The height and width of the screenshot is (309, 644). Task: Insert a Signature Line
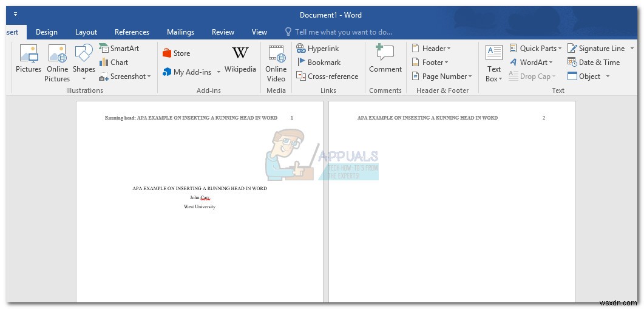597,49
